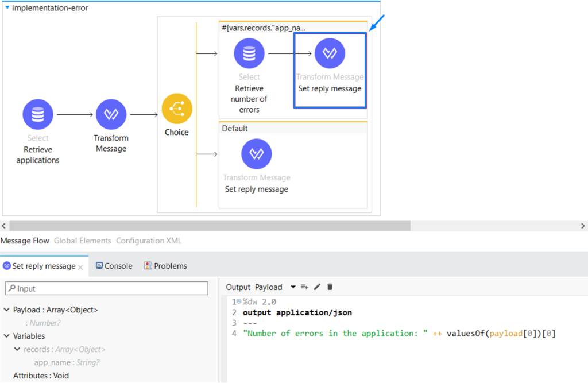Collapse the implementation-error flow

(7, 8)
